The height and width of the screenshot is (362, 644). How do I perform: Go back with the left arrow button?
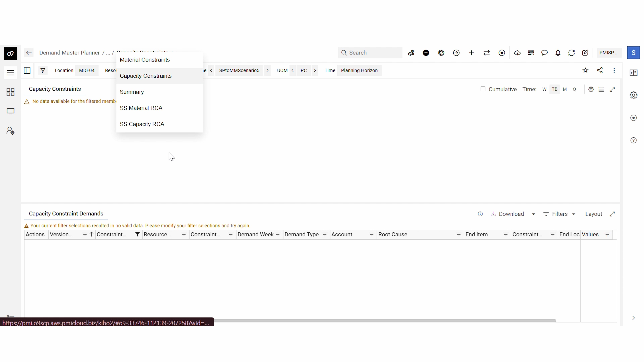point(29,53)
